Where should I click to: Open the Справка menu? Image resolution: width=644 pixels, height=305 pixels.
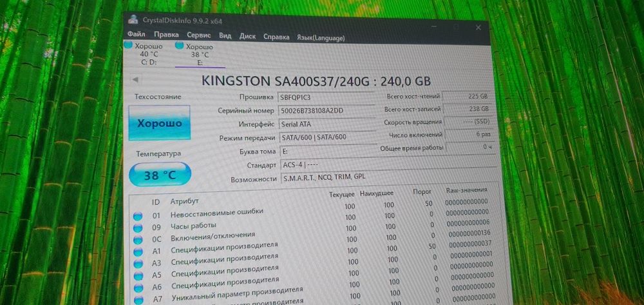click(276, 37)
